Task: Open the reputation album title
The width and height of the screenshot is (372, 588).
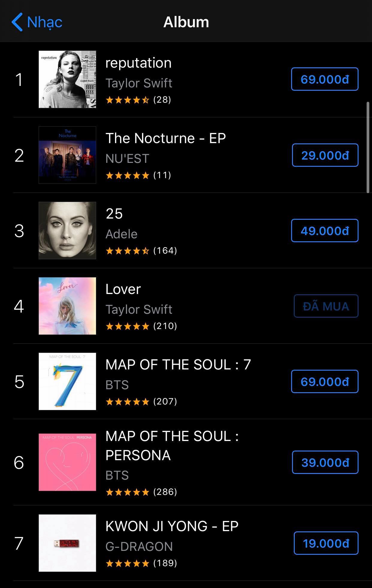Action: [138, 63]
